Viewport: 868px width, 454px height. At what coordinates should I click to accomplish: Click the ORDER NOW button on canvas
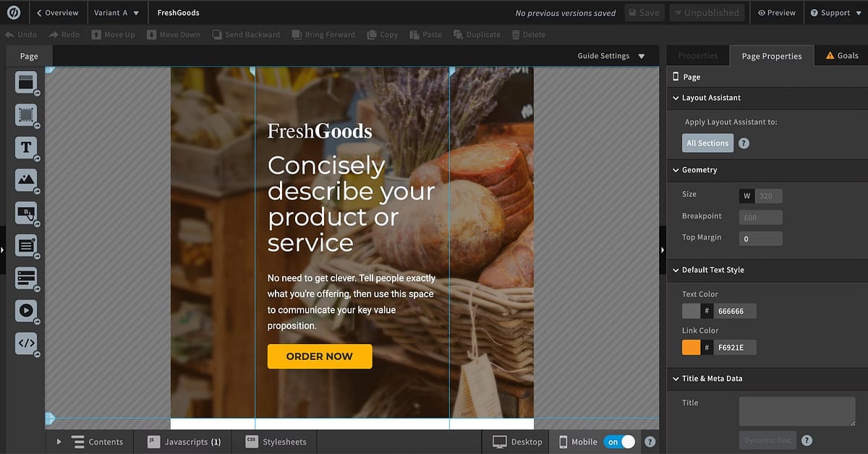(x=320, y=356)
